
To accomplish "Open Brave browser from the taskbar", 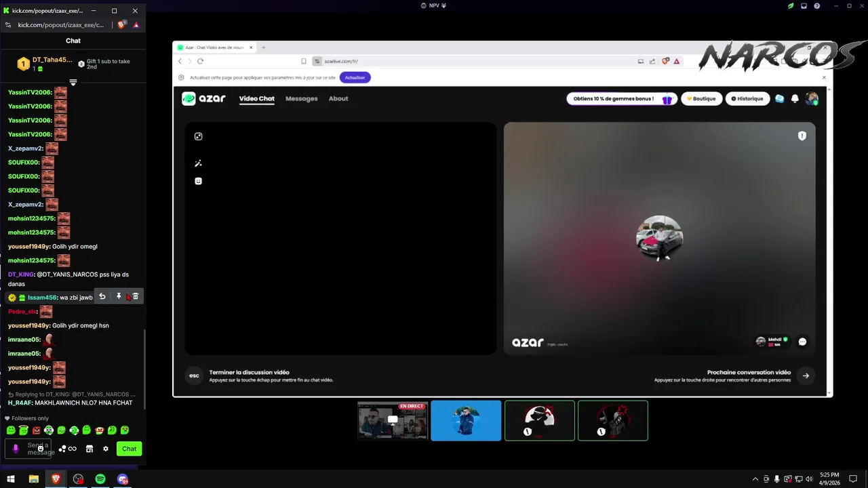I will pyautogui.click(x=56, y=479).
